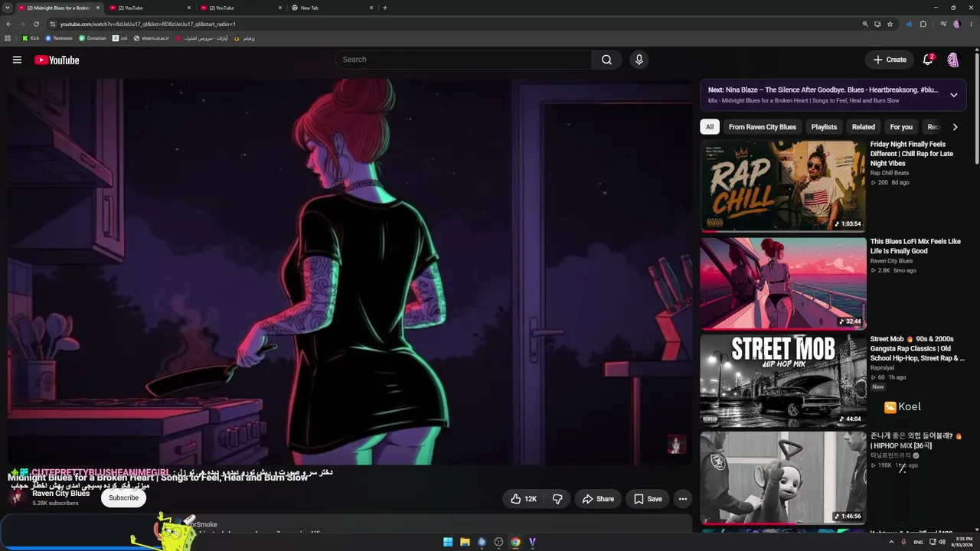
Task: Like the video with 12K likes
Action: point(524,499)
